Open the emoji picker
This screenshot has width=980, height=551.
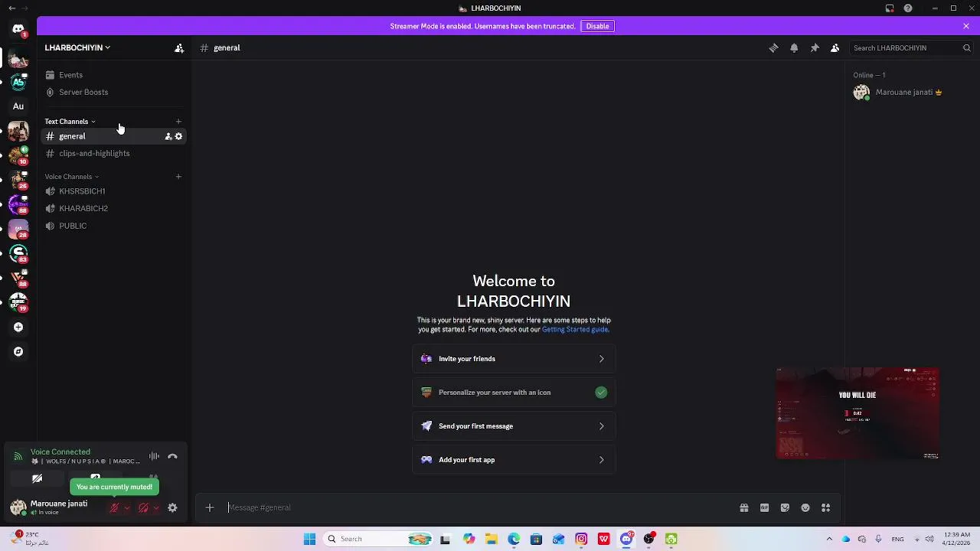805,507
